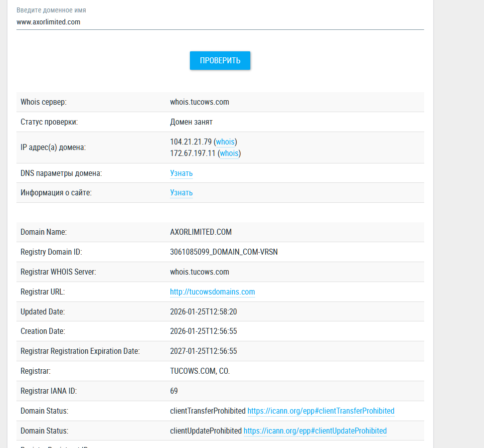Screen dimensions: 484x448
Task: Click the IP address 172.67.197.11 text
Action: click(x=192, y=153)
